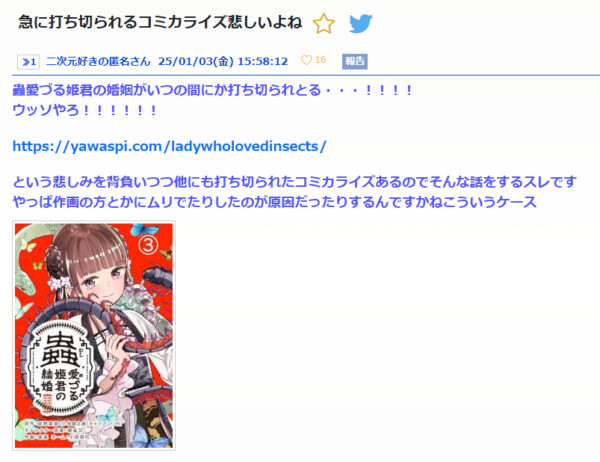Share thread via the Twitter bird icon
600x462 pixels.
[x=360, y=24]
